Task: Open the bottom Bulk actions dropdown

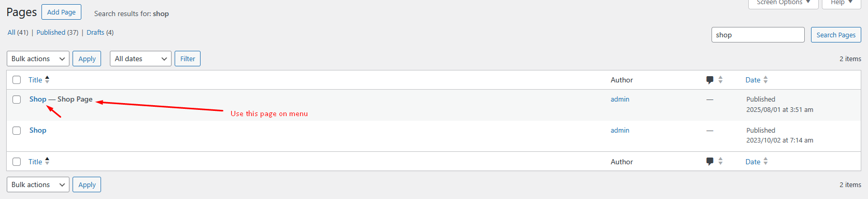Action: point(38,184)
